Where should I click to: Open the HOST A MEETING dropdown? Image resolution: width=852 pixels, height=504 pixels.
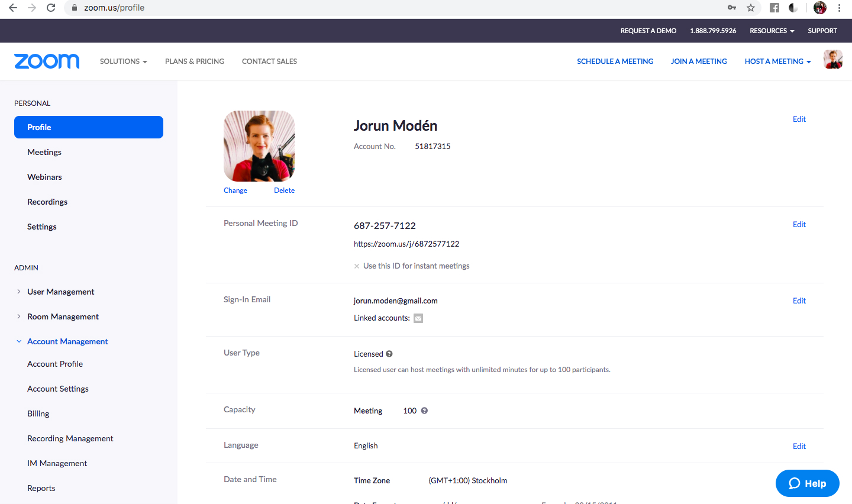click(x=777, y=62)
